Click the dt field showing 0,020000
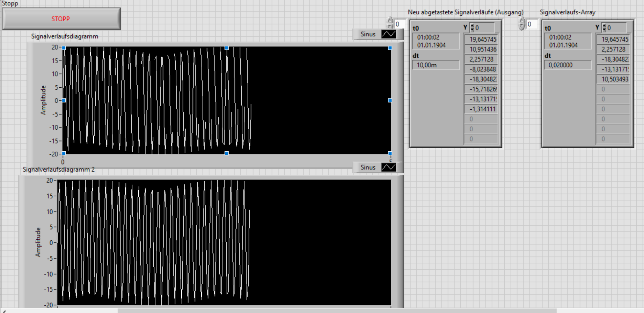The image size is (644, 313). point(568,65)
